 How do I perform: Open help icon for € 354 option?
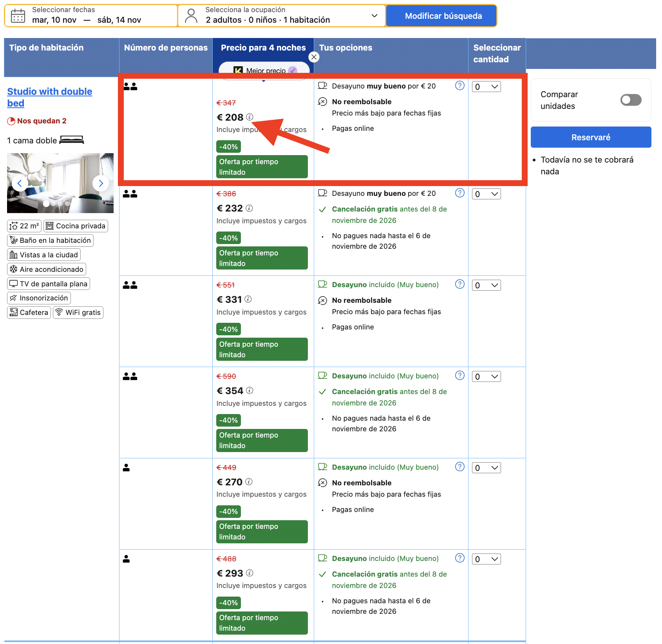pyautogui.click(x=460, y=375)
